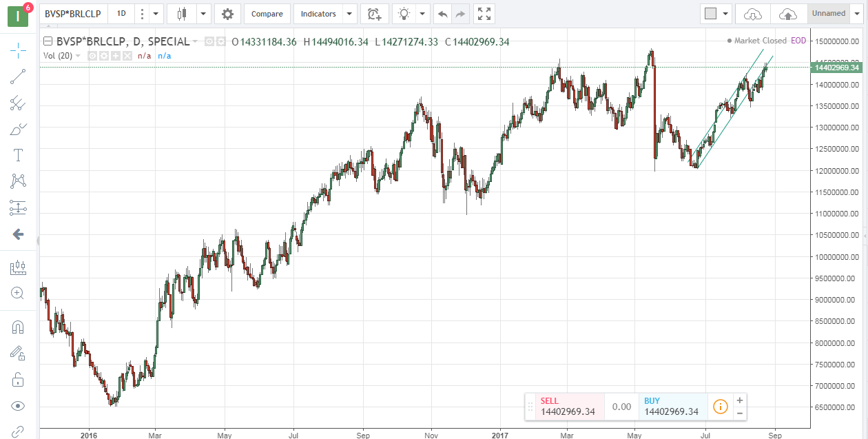Grab the trading panel drag handle
Screen dimensions: 868x439
point(530,407)
